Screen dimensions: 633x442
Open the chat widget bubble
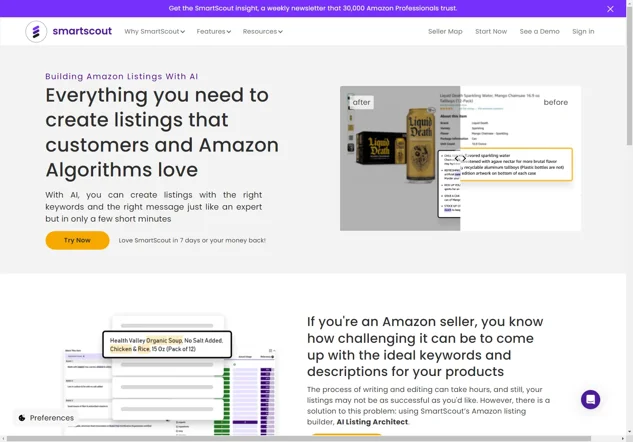coord(590,399)
